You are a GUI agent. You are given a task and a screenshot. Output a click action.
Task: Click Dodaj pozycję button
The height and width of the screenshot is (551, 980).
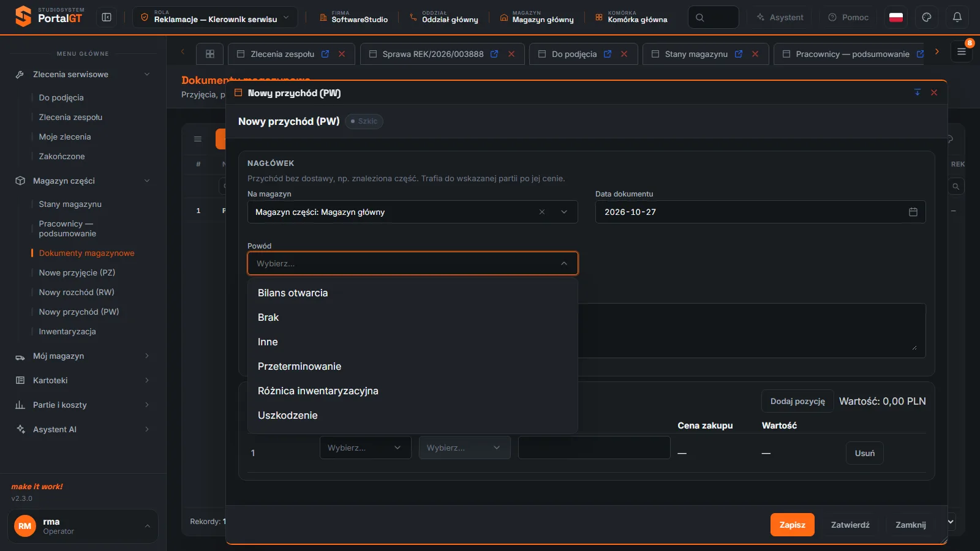[797, 401]
